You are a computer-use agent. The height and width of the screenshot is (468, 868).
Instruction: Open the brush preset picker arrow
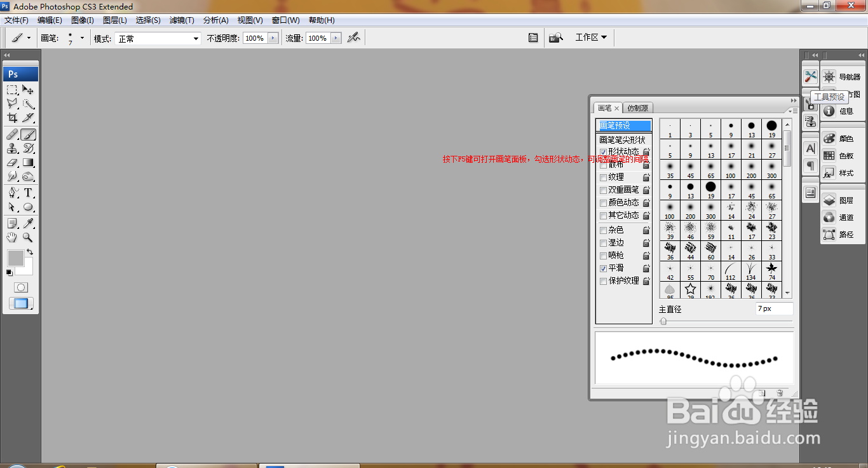[x=82, y=38]
